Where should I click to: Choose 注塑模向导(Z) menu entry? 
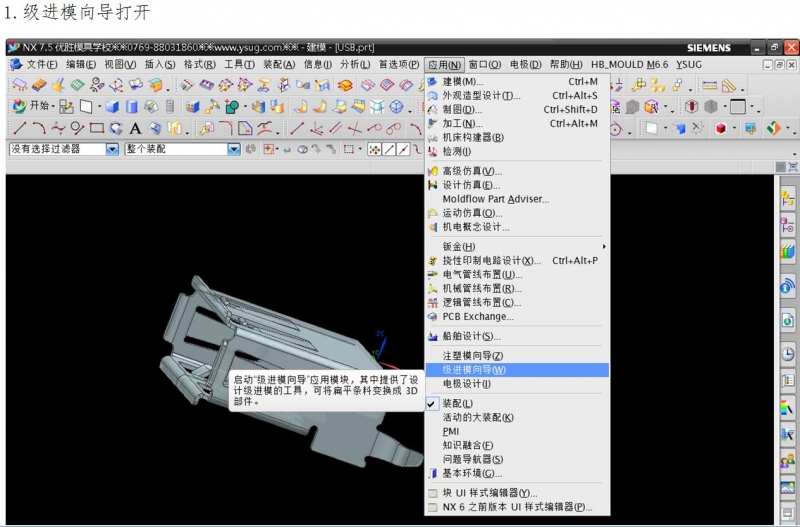(517, 356)
